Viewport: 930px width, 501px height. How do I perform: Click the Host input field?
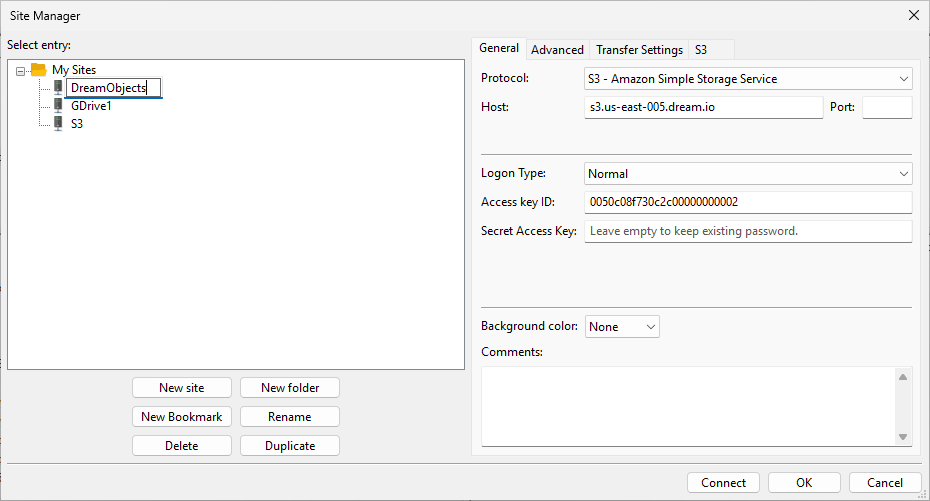point(703,107)
